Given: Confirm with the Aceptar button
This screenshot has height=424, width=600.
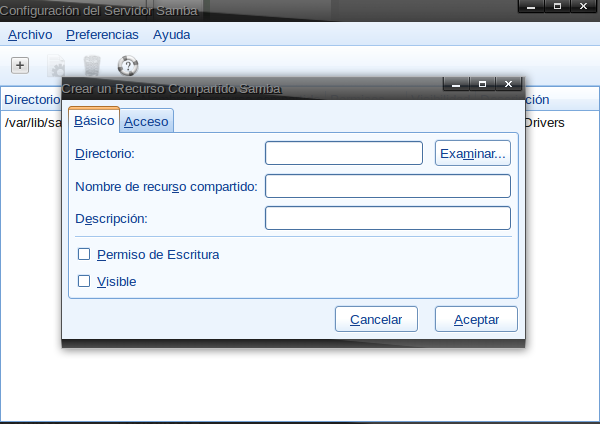Looking at the screenshot, I should tap(476, 319).
